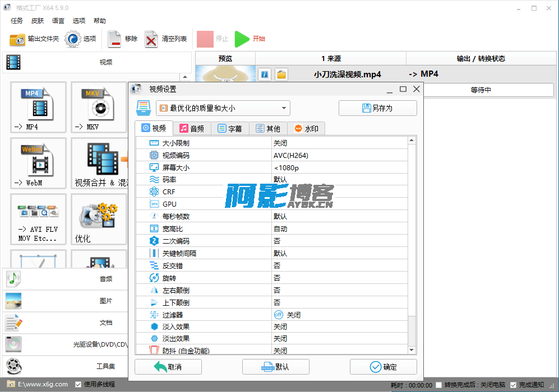Click the green music note 音频 icon

pos(13,279)
